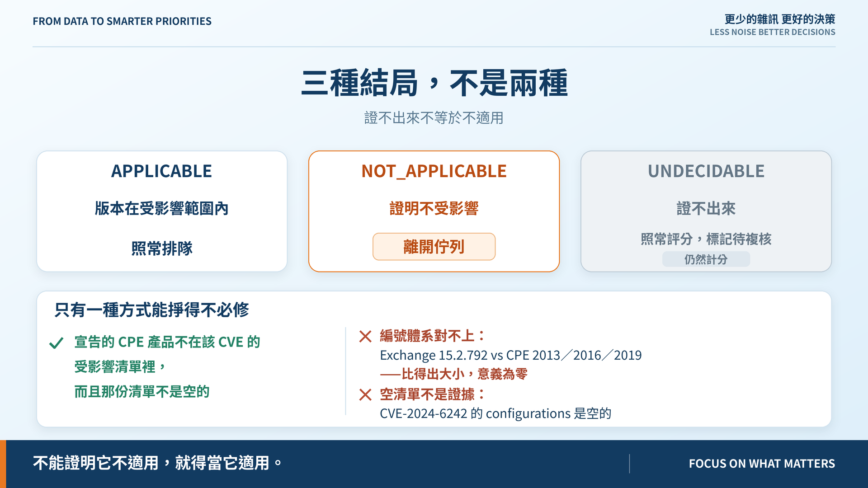
Task: Click the Exchange 15.2.792 vs CPE line
Action: 511,355
